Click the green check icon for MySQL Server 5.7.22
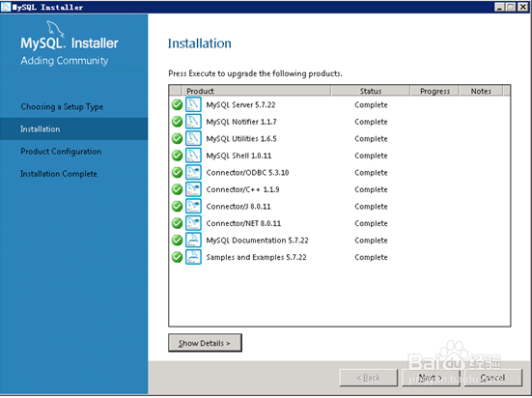Image resolution: width=532 pixels, height=398 pixels. pyautogui.click(x=177, y=104)
